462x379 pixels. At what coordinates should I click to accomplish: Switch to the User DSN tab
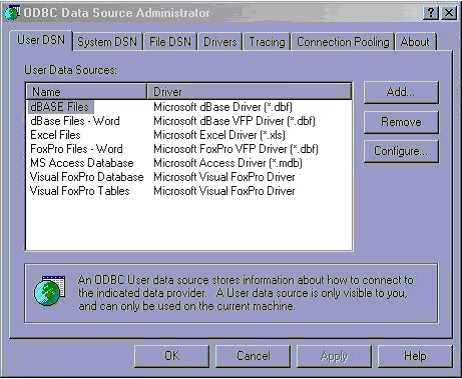point(41,40)
